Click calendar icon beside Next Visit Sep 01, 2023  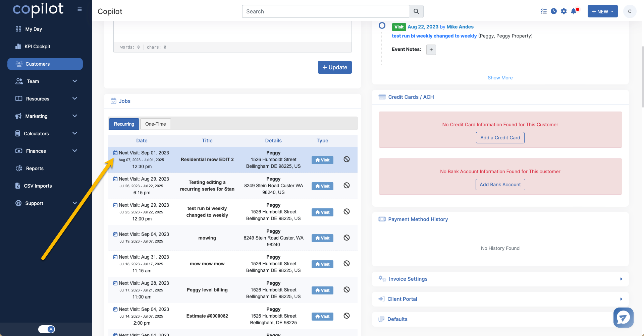pos(115,153)
